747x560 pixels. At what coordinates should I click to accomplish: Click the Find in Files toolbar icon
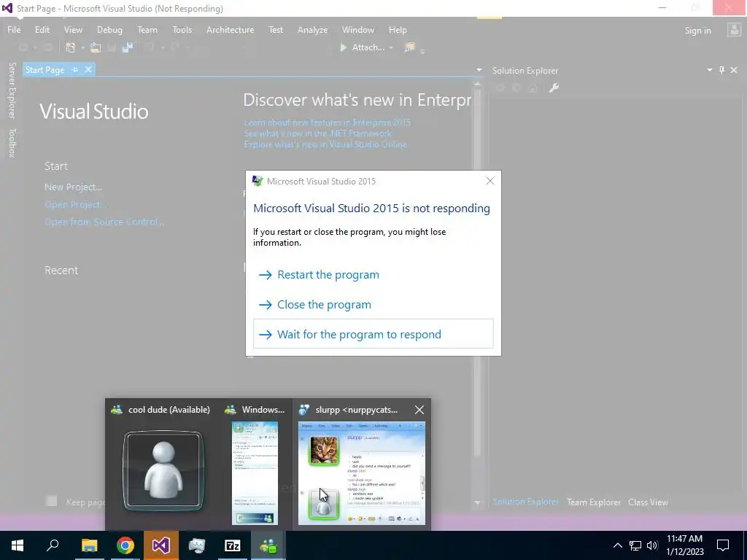point(409,47)
